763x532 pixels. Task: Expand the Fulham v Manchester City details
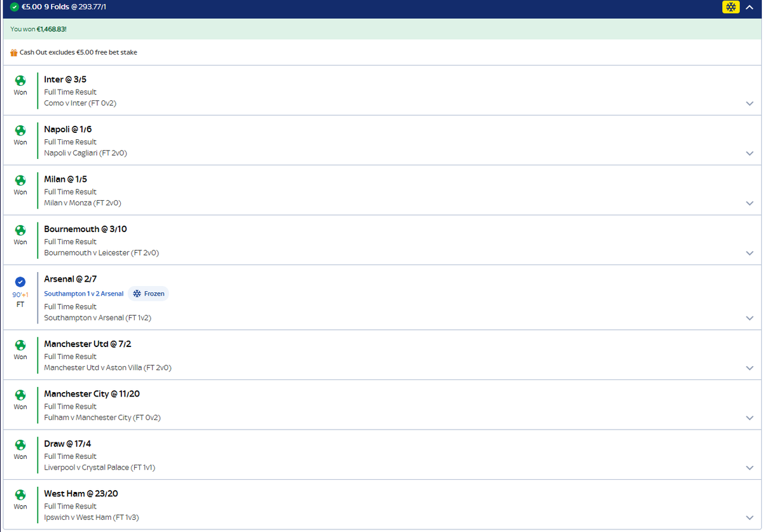pyautogui.click(x=750, y=418)
